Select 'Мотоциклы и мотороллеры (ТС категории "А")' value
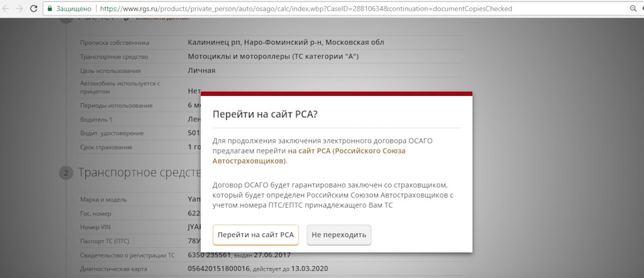This screenshot has height=278, width=644. click(x=273, y=56)
